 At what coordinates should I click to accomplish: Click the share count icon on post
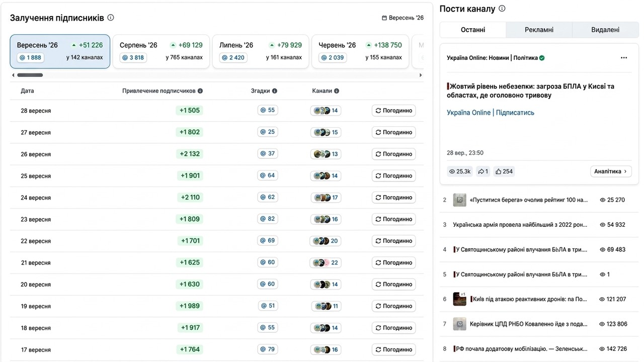coord(483,171)
